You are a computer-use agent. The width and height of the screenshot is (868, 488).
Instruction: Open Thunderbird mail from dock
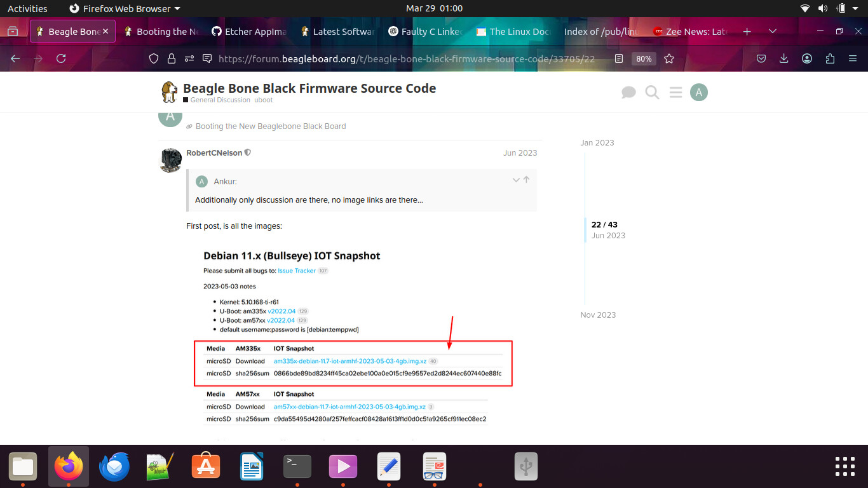[114, 467]
